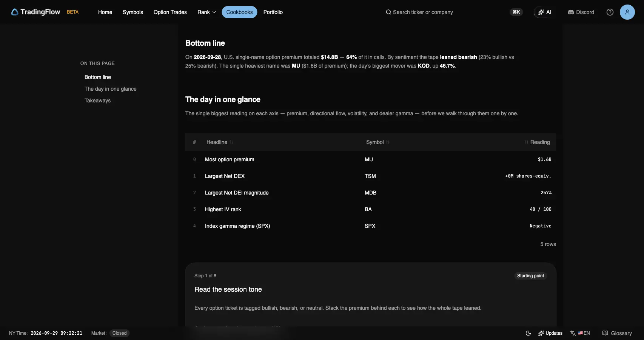Open the help question mark icon
The image size is (644, 340).
click(x=610, y=12)
